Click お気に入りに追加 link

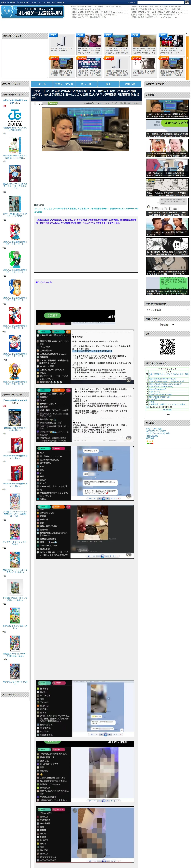pyautogui.click(x=154, y=429)
